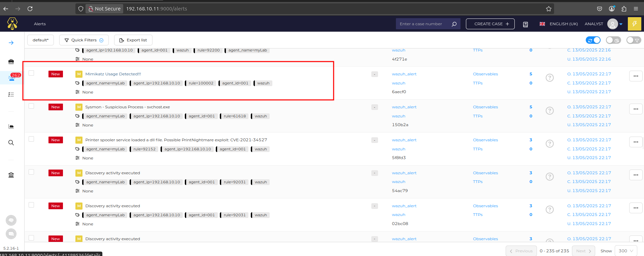This screenshot has height=256, width=644.
Task: Click wazuh_alert type in Printer spooler row
Action: [x=404, y=140]
